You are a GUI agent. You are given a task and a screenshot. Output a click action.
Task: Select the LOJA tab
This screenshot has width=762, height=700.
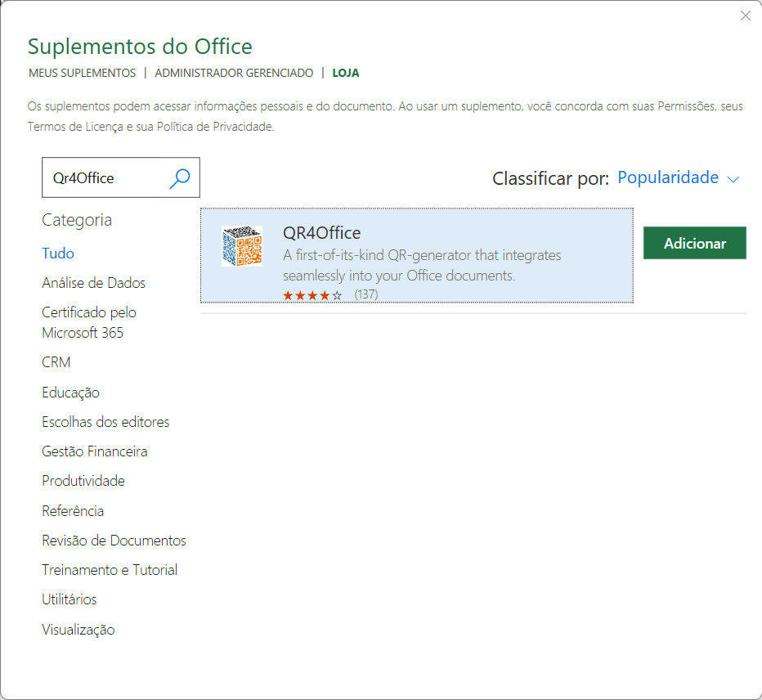[x=345, y=73]
